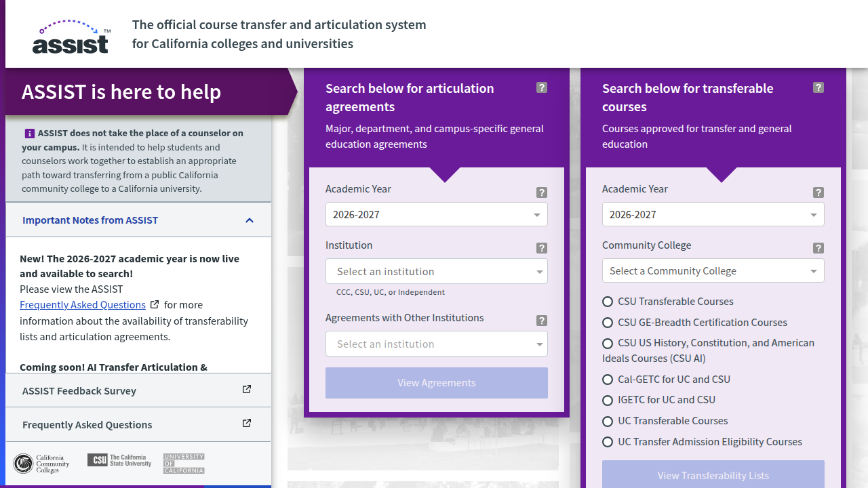Select CSU GE-Breadth Certification Courses option
Viewport: 868px width, 488px height.
[608, 323]
